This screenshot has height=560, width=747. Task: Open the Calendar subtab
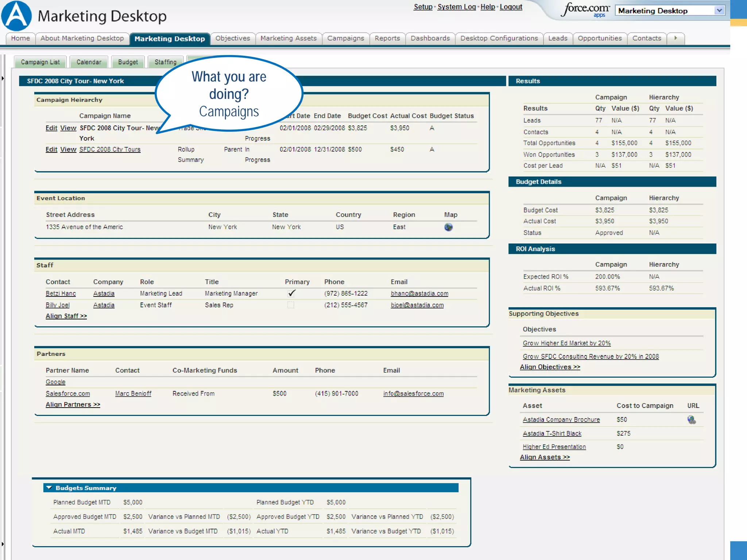click(89, 62)
